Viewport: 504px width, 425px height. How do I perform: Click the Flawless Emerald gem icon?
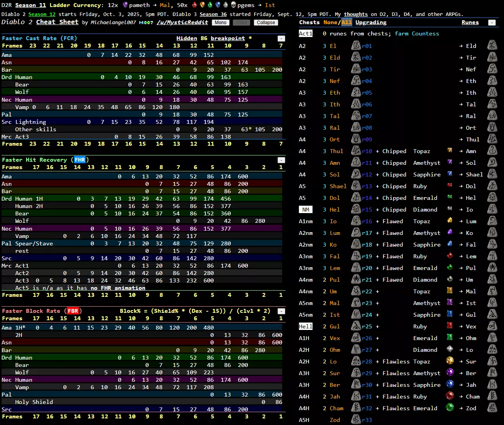coord(450,407)
